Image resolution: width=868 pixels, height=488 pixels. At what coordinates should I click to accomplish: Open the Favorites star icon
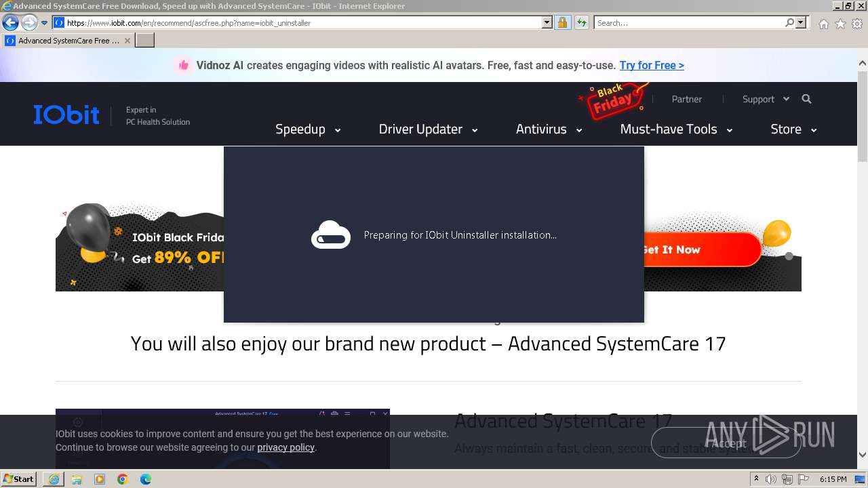[x=840, y=24]
